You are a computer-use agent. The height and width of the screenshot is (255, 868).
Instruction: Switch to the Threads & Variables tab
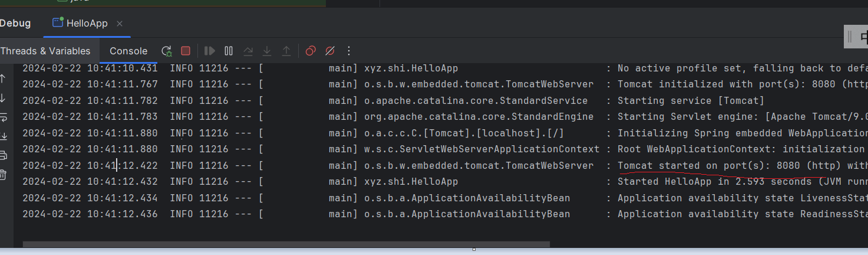point(45,51)
